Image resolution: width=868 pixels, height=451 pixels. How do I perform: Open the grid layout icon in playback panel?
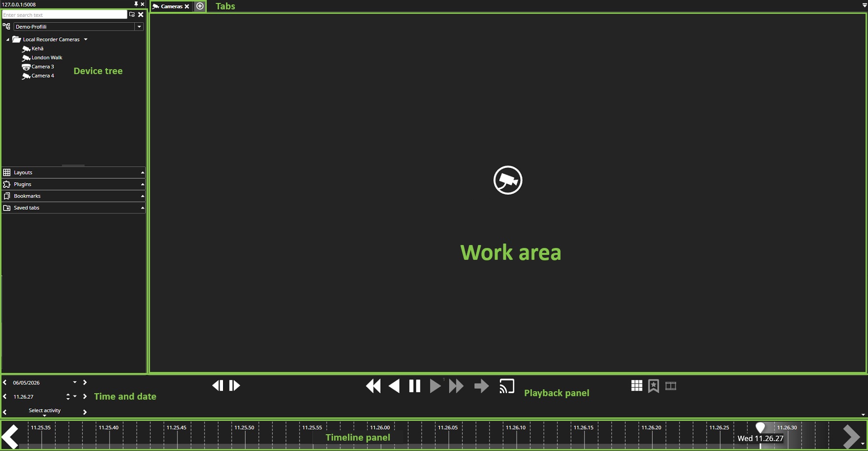click(x=637, y=386)
